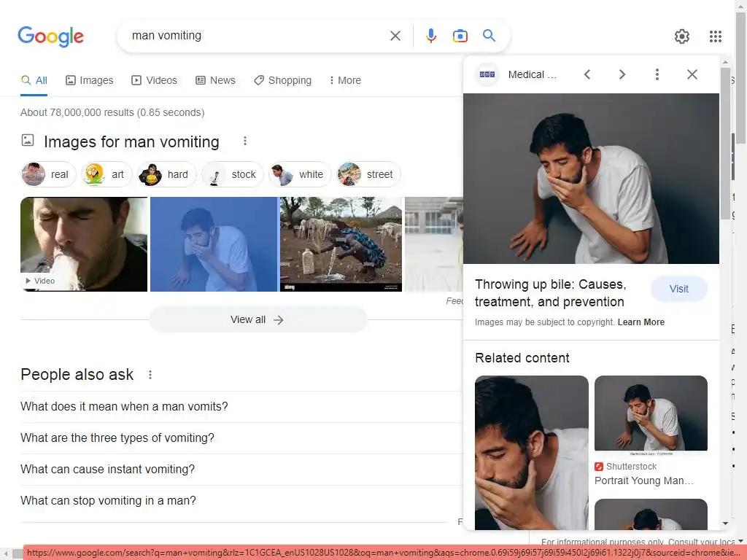
Task: Open the Learn More copyright link
Action: click(640, 322)
